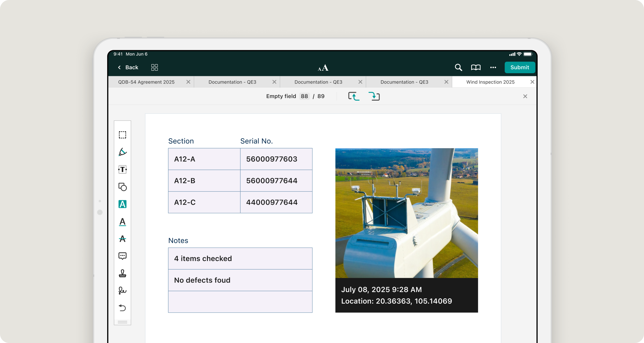Select the marquee selection tool
644x343 pixels.
pyautogui.click(x=122, y=135)
